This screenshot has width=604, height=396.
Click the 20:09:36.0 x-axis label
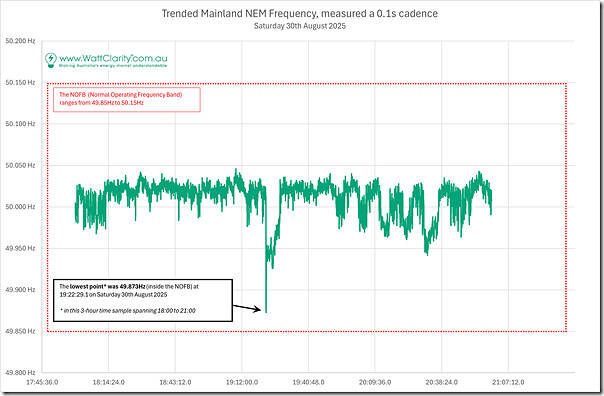click(x=375, y=382)
